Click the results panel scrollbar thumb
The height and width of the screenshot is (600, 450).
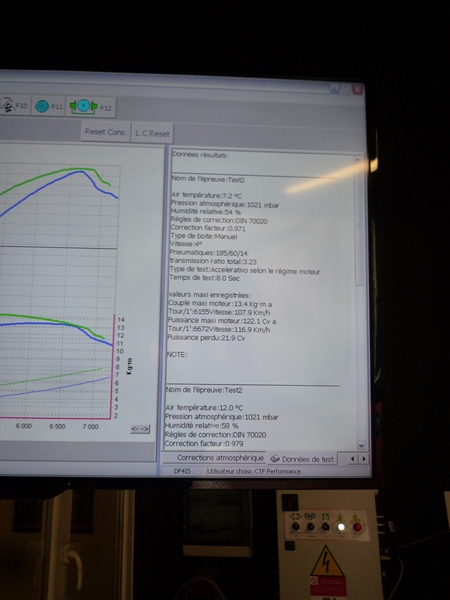(359, 226)
